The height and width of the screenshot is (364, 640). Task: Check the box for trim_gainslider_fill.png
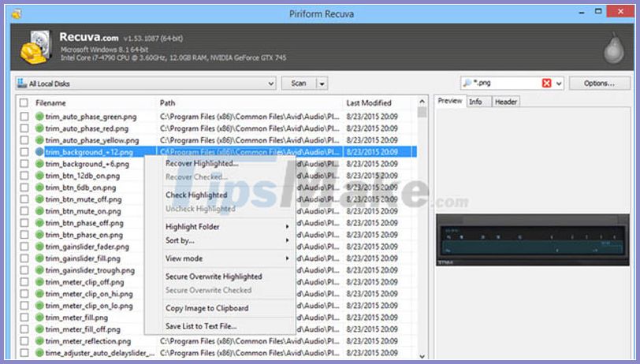(x=24, y=258)
